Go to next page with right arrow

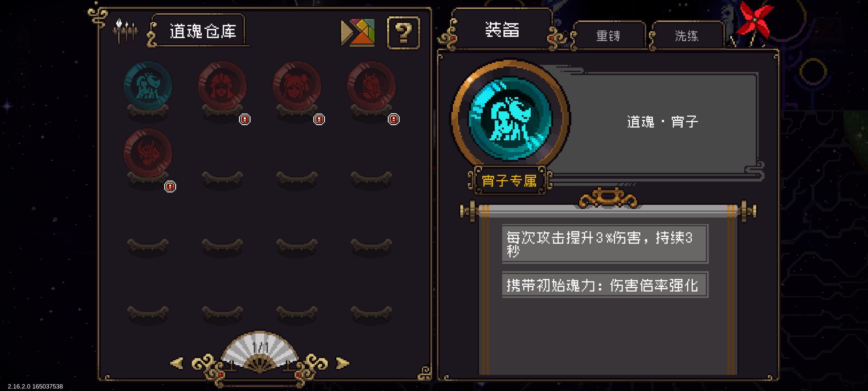pos(343,363)
